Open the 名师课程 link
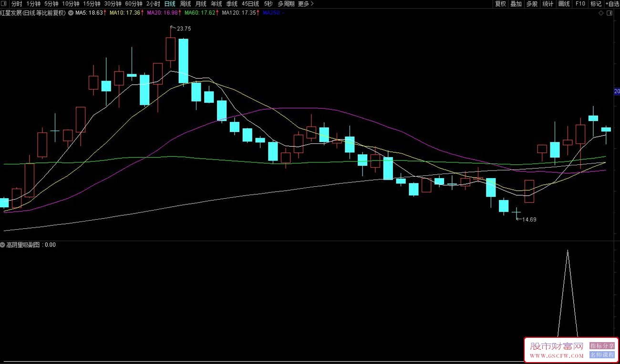This screenshot has height=364, width=620. (602, 355)
